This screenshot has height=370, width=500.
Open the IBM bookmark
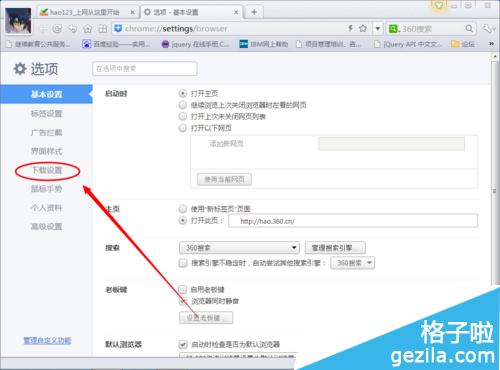pos(264,44)
